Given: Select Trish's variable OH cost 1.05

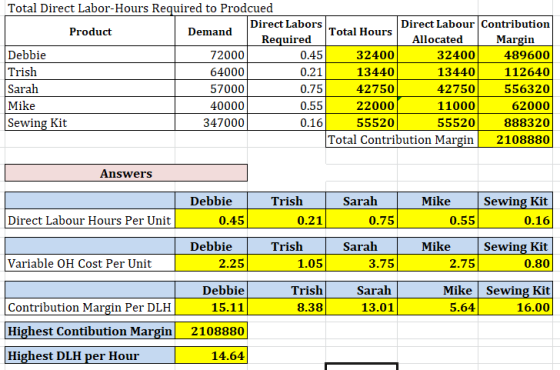Looking at the screenshot, I should (286, 263).
